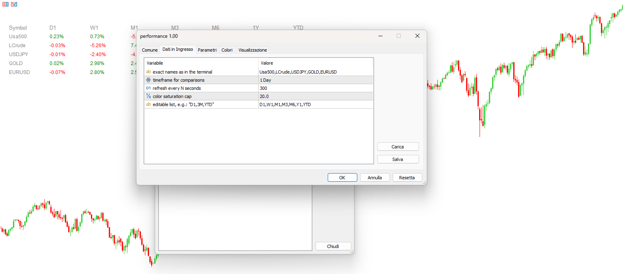Viewport: 644px width, 274px height.
Task: Click the Symbol column header on chart
Action: (18, 28)
